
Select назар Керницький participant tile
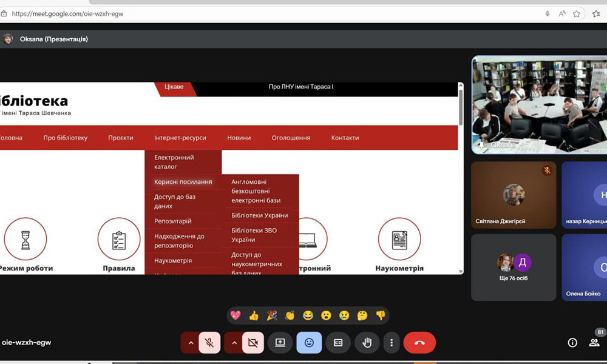tap(584, 195)
